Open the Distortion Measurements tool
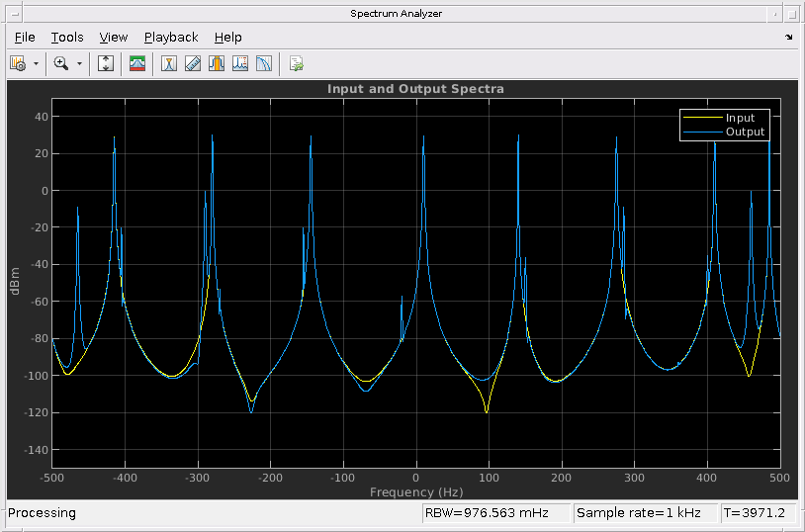The image size is (805, 532). [x=240, y=63]
